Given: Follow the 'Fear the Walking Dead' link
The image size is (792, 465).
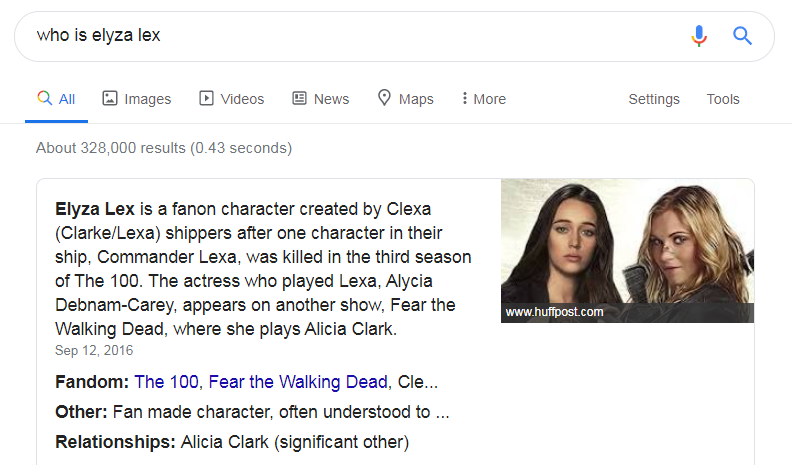Looking at the screenshot, I should [298, 382].
